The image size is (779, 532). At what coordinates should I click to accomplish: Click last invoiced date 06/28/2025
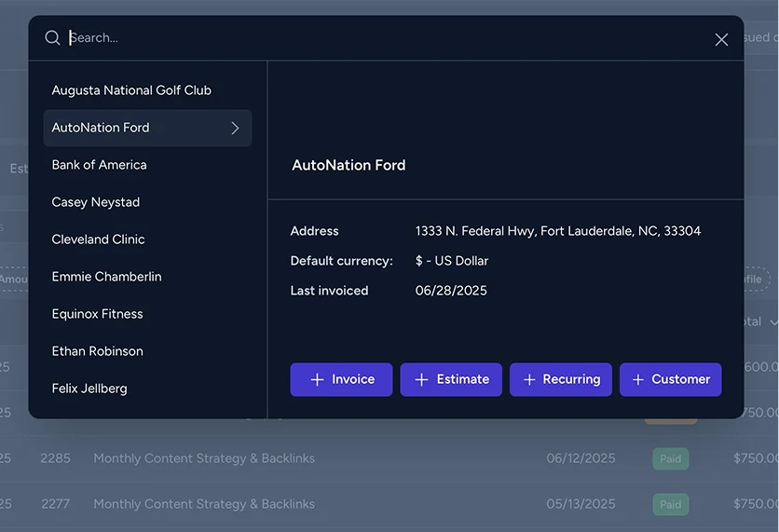pyautogui.click(x=451, y=291)
